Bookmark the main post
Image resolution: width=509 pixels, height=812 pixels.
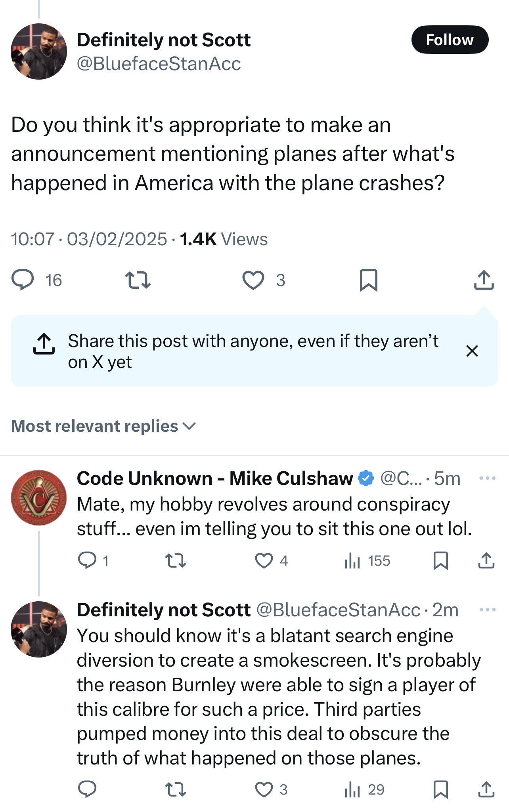click(x=368, y=280)
